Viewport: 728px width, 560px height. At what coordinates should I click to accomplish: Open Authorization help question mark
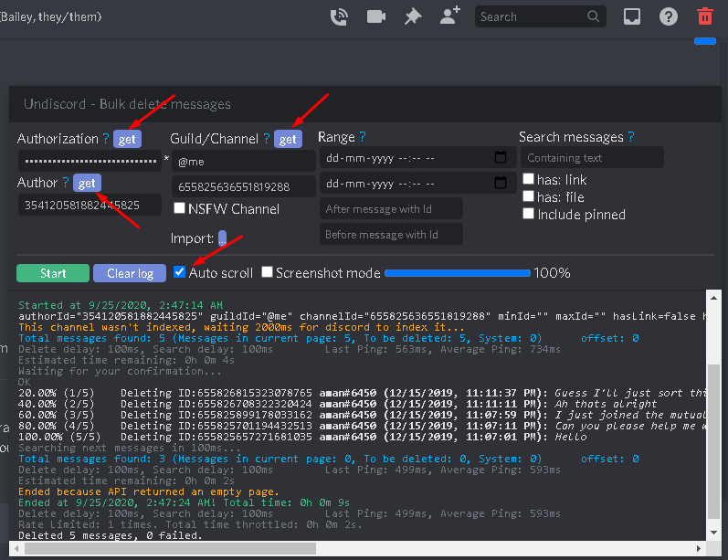(x=106, y=138)
